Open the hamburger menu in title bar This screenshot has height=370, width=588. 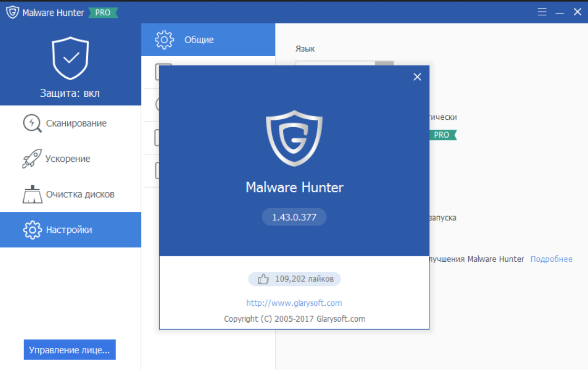[x=542, y=12]
